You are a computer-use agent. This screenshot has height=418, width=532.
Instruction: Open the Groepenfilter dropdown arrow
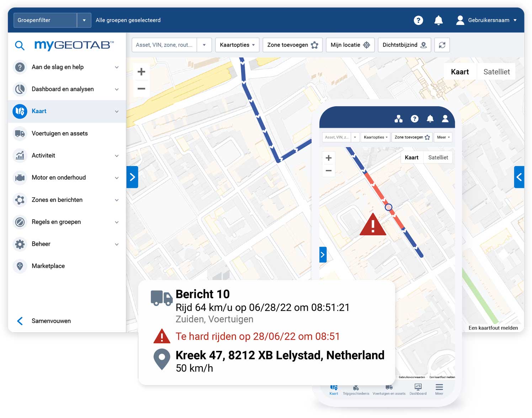point(84,20)
